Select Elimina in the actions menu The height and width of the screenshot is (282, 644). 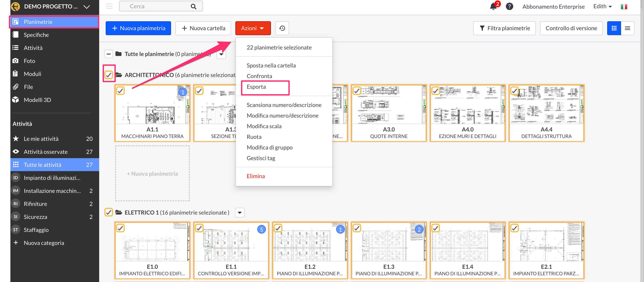coord(256,176)
